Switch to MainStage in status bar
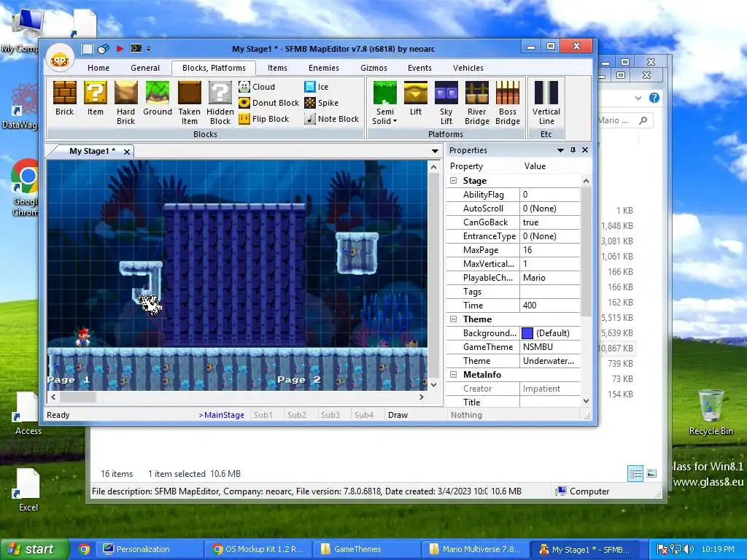 click(x=222, y=415)
